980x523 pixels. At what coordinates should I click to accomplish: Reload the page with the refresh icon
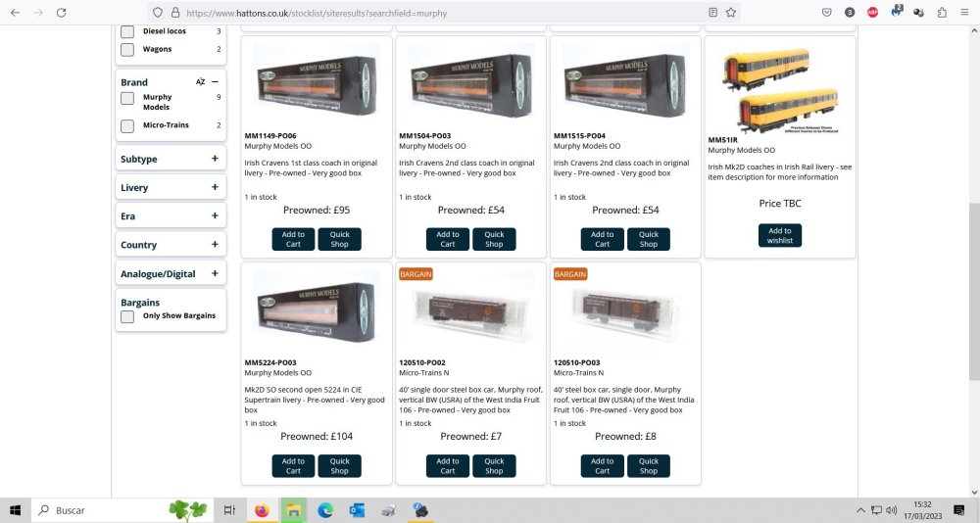pos(61,13)
